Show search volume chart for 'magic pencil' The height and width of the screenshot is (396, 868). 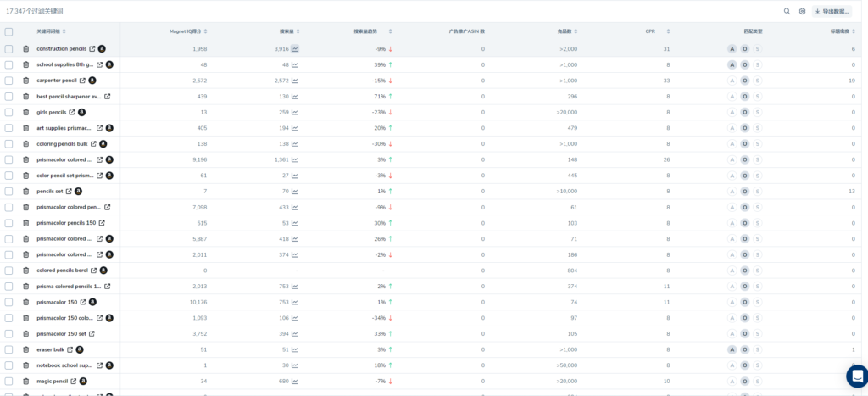pos(295,382)
